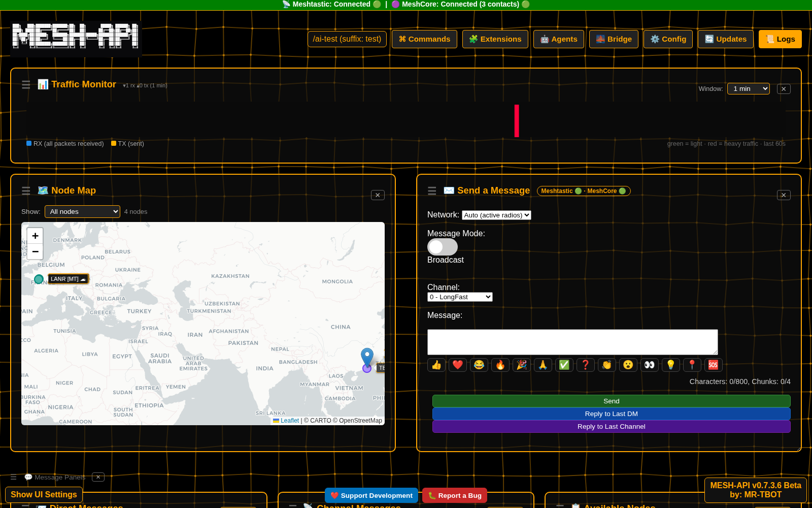The width and height of the screenshot is (812, 508).
Task: Click the "4 nodes" count text
Action: [136, 212]
